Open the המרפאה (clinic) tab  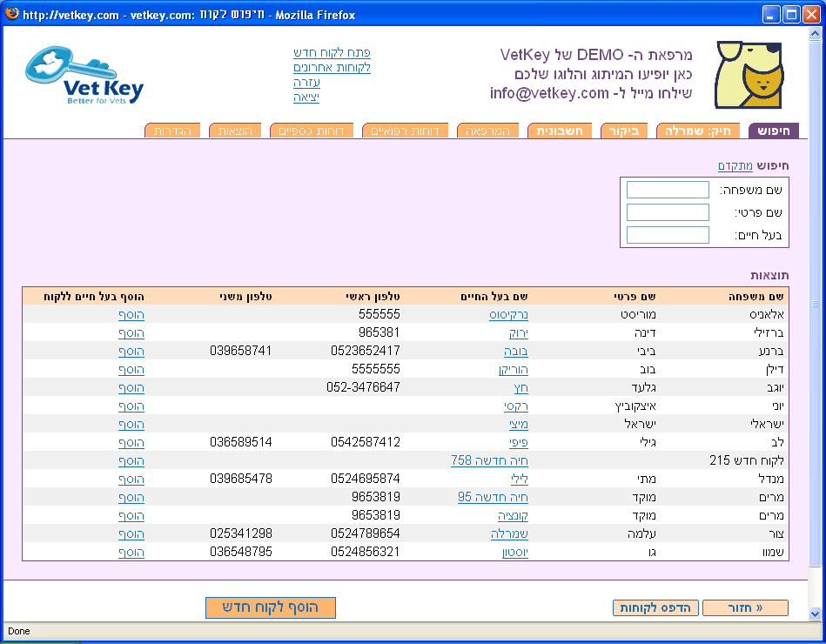[x=487, y=131]
